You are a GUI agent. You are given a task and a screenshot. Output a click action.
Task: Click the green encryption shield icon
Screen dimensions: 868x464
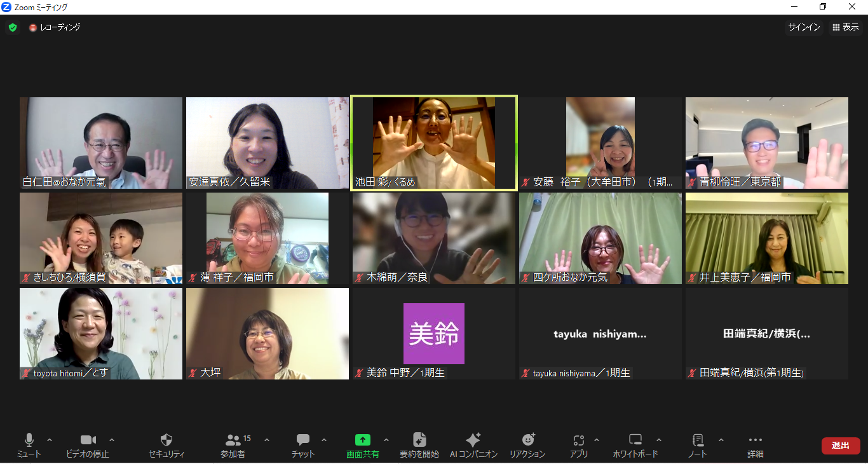click(13, 27)
